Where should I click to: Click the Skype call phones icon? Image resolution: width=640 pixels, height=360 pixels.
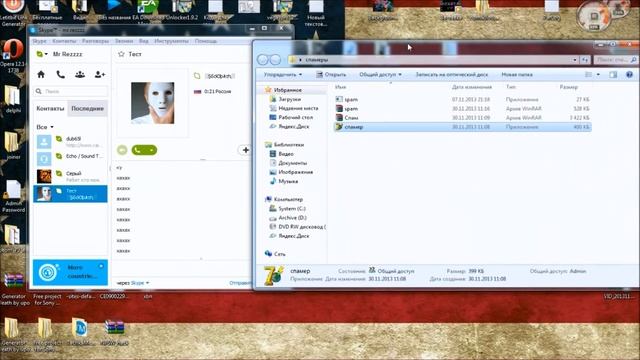coord(60,74)
